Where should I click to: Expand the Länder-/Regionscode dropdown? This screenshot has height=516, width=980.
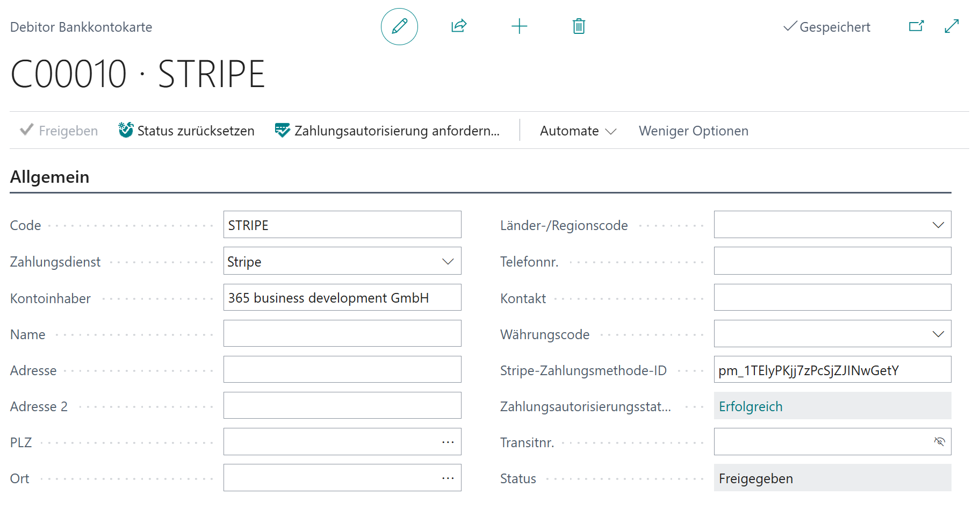click(938, 225)
